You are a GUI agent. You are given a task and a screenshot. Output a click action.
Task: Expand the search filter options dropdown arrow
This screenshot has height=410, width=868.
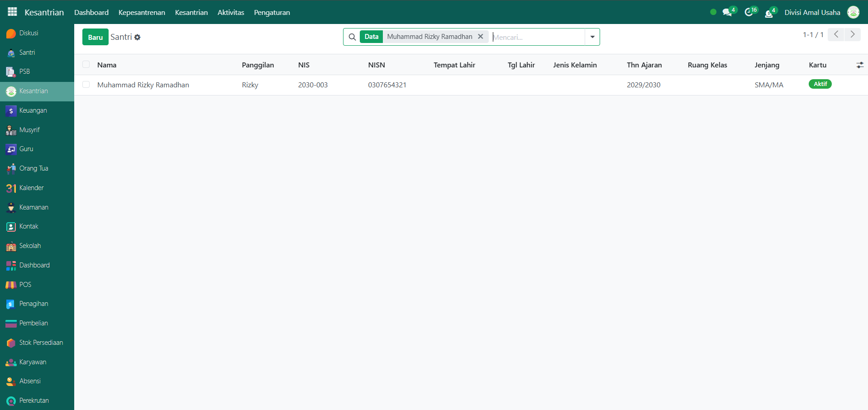(592, 37)
